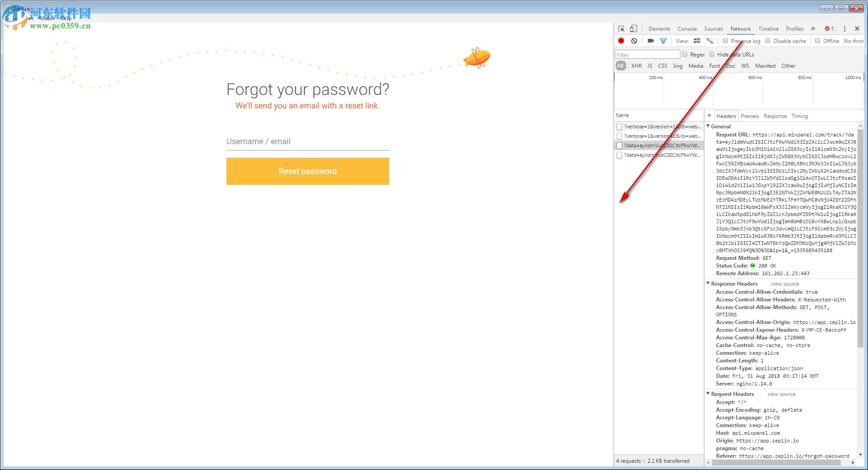
Task: Filter requests by Other type
Action: click(788, 66)
